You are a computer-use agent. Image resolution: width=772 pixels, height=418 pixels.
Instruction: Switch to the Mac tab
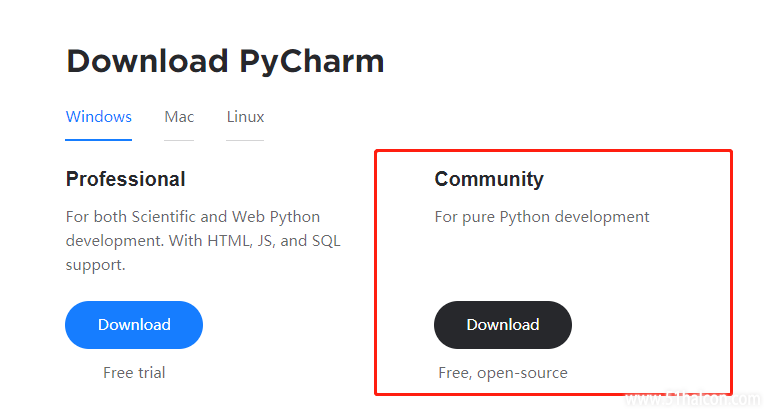point(179,117)
